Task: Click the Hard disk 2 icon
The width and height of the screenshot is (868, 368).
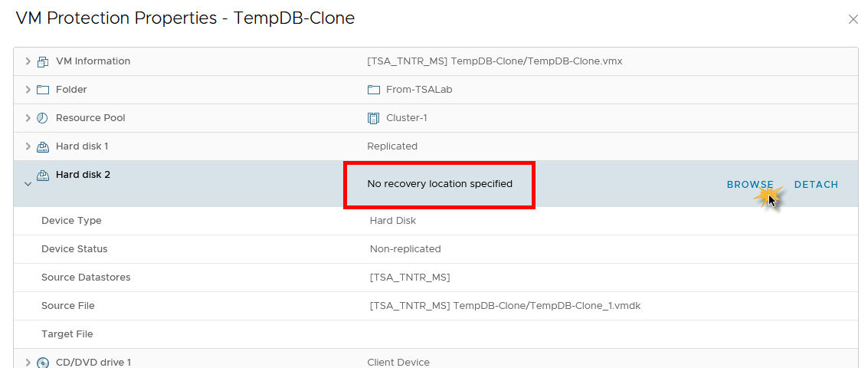Action: click(x=42, y=175)
